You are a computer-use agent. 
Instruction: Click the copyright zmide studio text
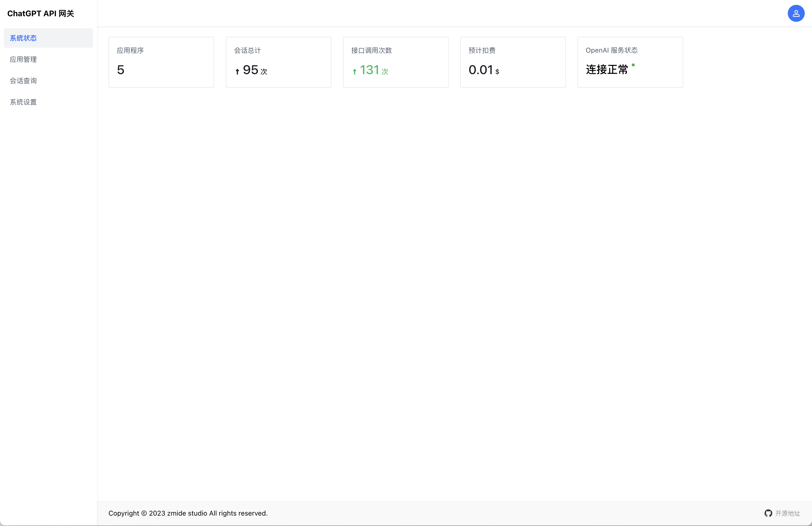tap(188, 513)
